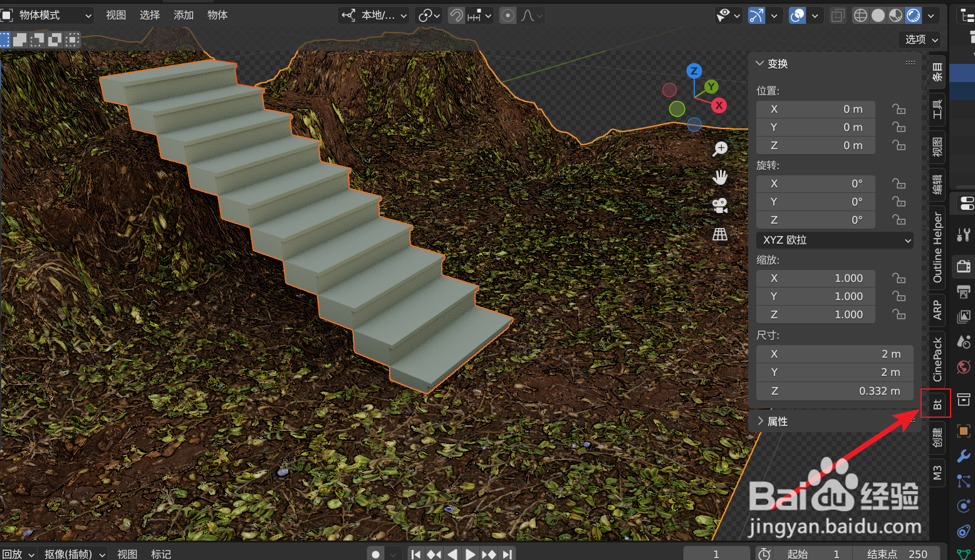The width and height of the screenshot is (975, 560).
Task: Jump to first frame
Action: 416,554
